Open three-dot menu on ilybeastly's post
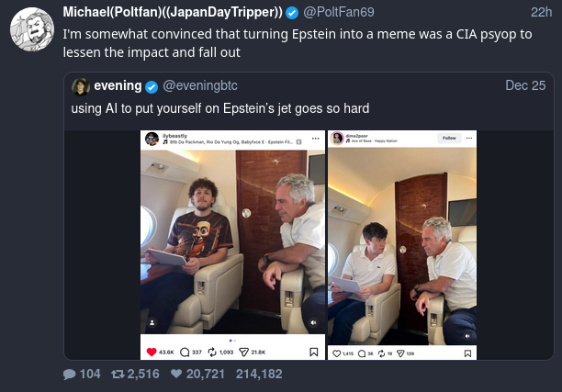 tap(315, 138)
